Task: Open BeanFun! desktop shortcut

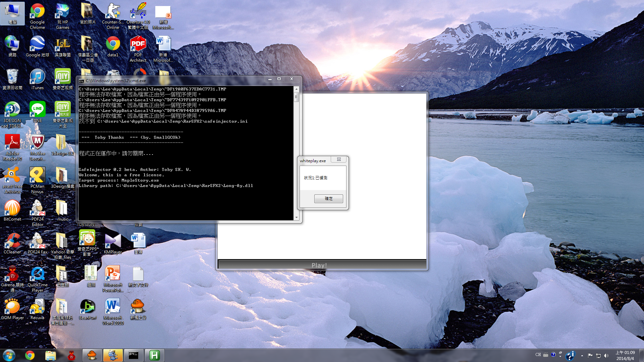Action: coord(88,309)
